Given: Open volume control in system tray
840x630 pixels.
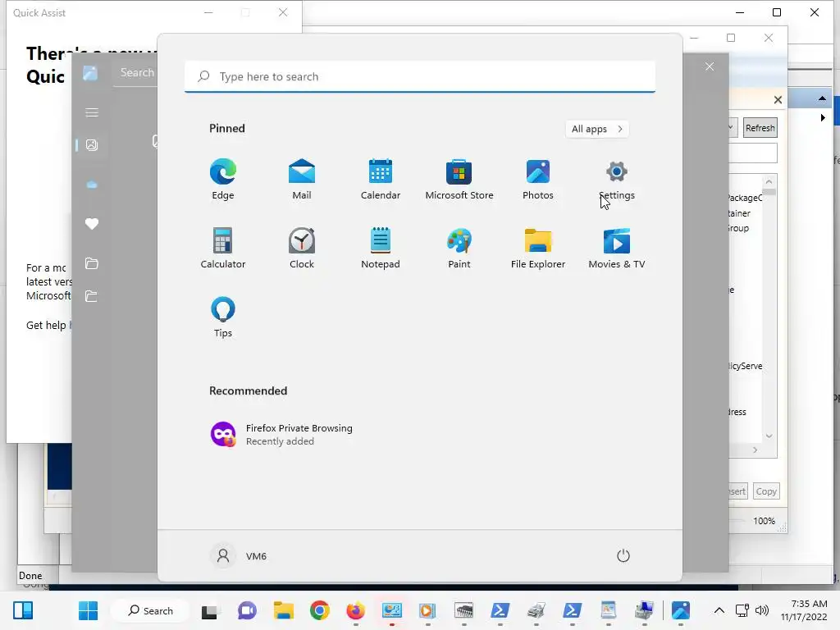Looking at the screenshot, I should coord(761,610).
